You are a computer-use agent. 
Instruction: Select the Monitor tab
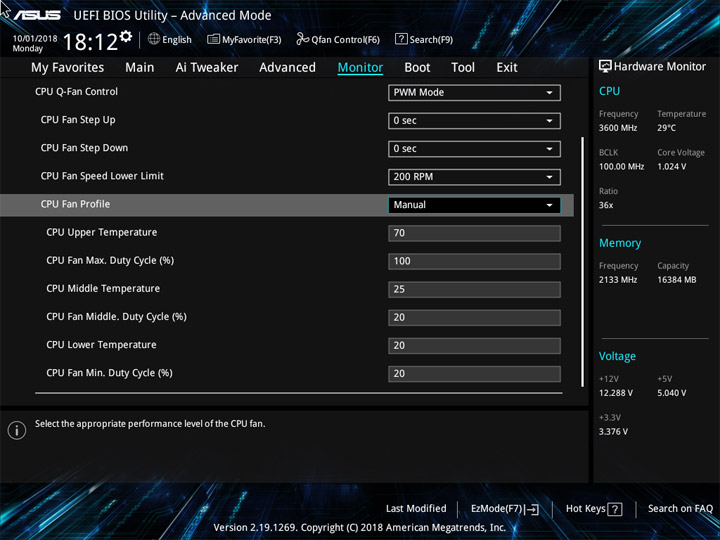click(x=360, y=68)
